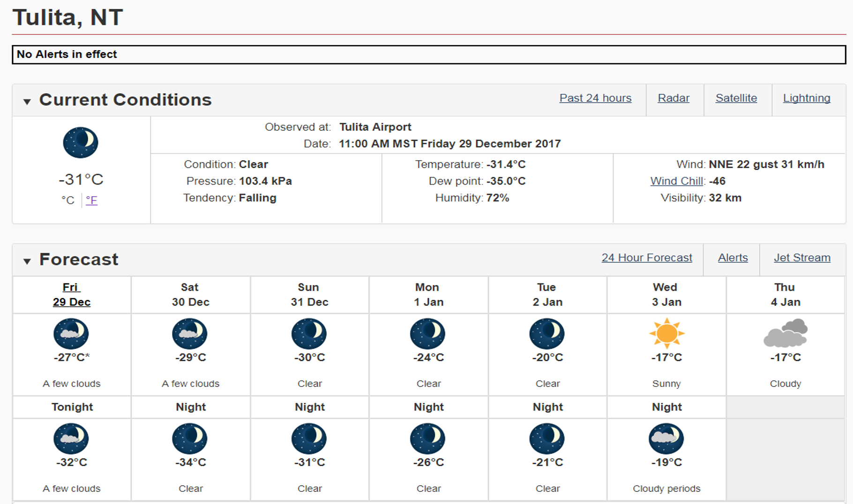Collapse the Forecast section

[x=27, y=261]
